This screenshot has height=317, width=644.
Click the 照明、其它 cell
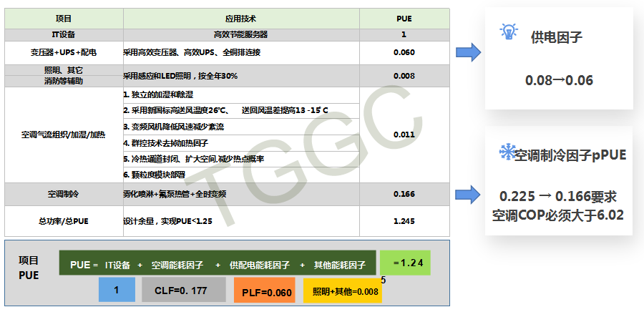(64, 70)
